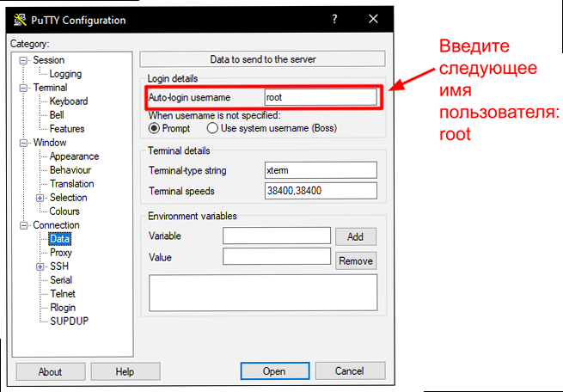The height and width of the screenshot is (392, 563).
Task: Collapse the Session tree node
Action: pos(23,60)
